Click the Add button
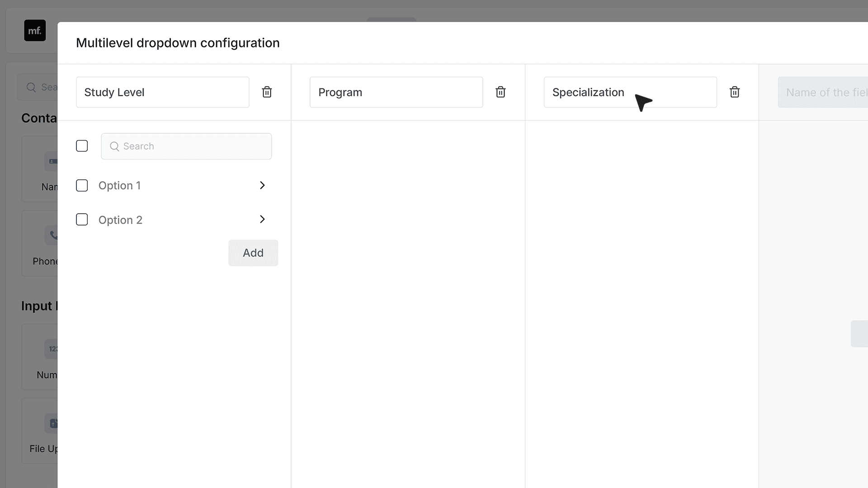Viewport: 868px width, 488px height. click(253, 253)
